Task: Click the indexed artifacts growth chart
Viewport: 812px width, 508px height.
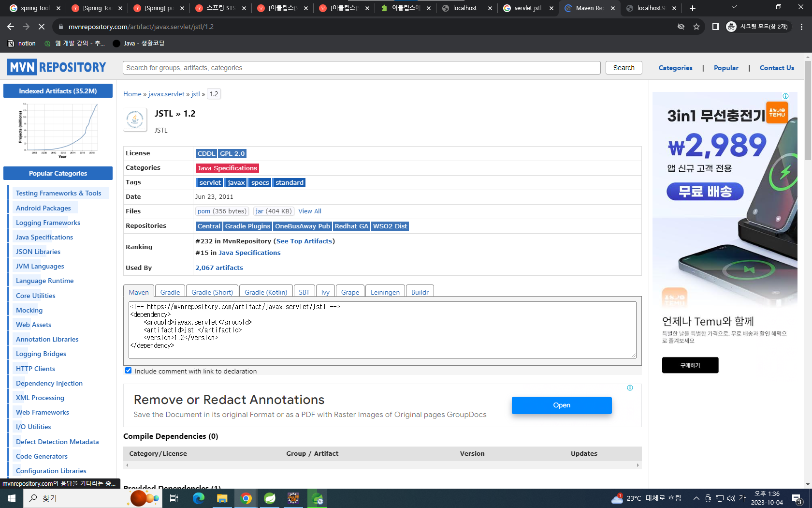Action: [58, 130]
